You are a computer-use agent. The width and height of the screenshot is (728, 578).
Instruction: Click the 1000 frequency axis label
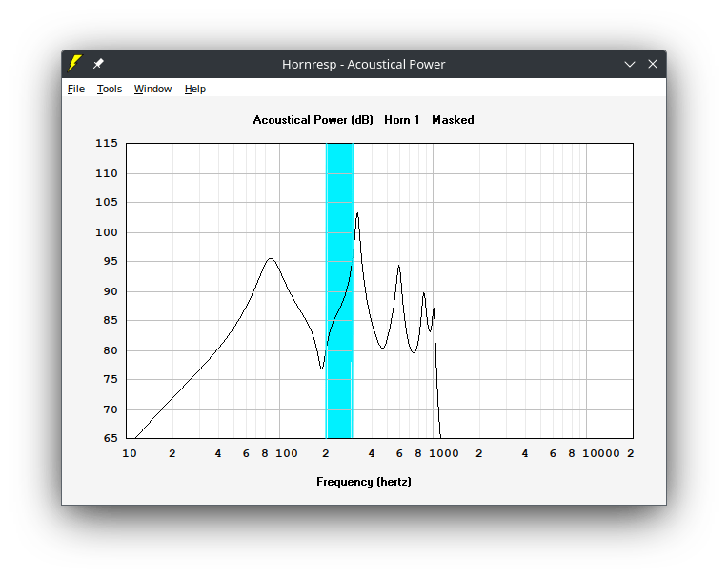[444, 453]
